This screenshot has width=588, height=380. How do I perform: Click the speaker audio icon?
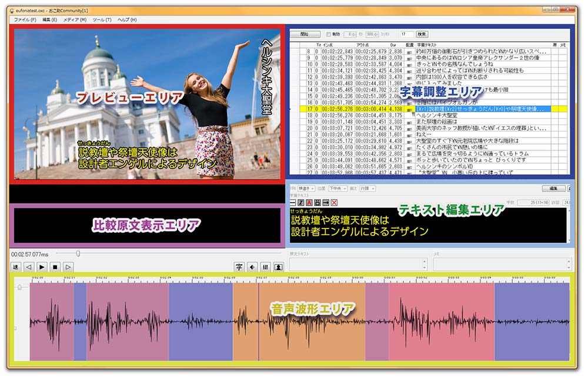click(x=252, y=267)
